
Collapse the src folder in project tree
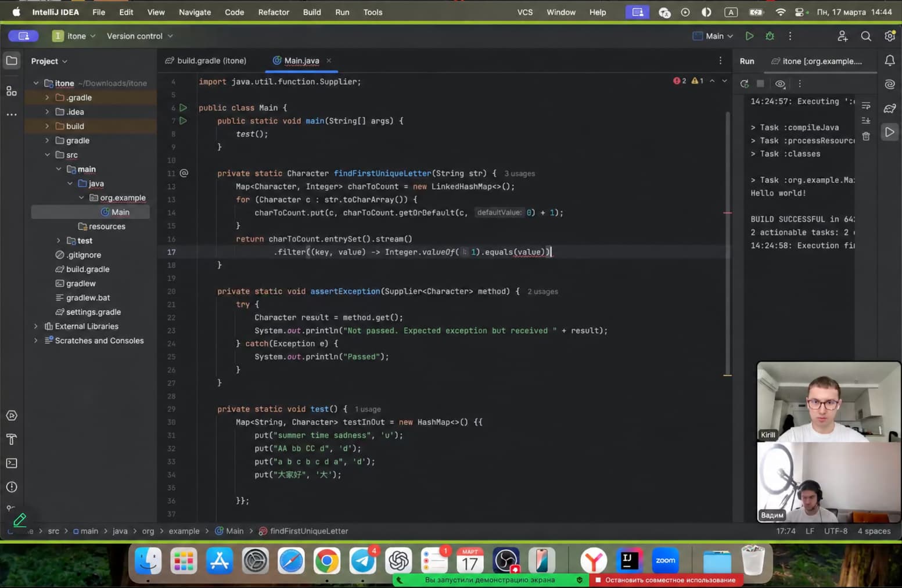[47, 155]
